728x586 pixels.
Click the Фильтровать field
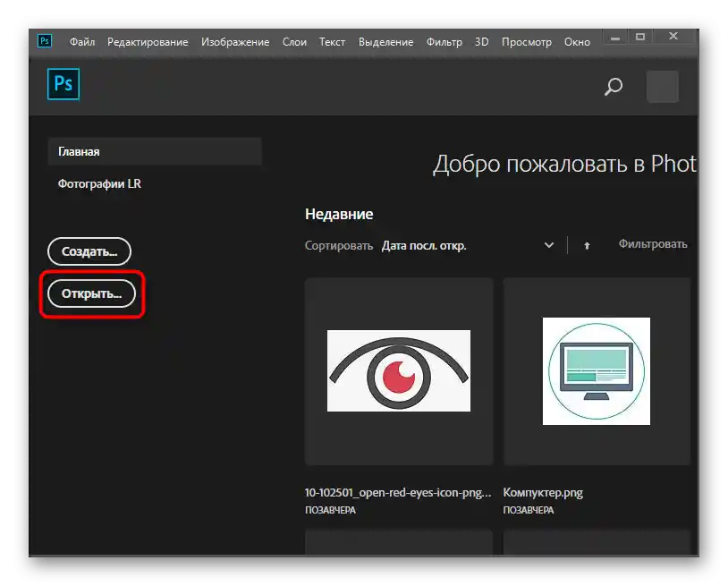coord(652,244)
